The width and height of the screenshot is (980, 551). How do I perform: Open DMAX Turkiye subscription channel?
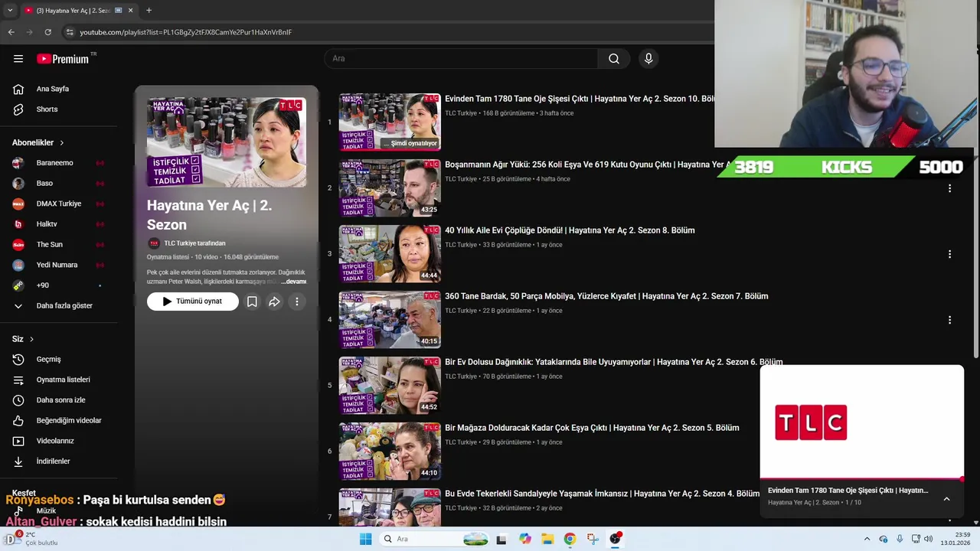coord(59,204)
